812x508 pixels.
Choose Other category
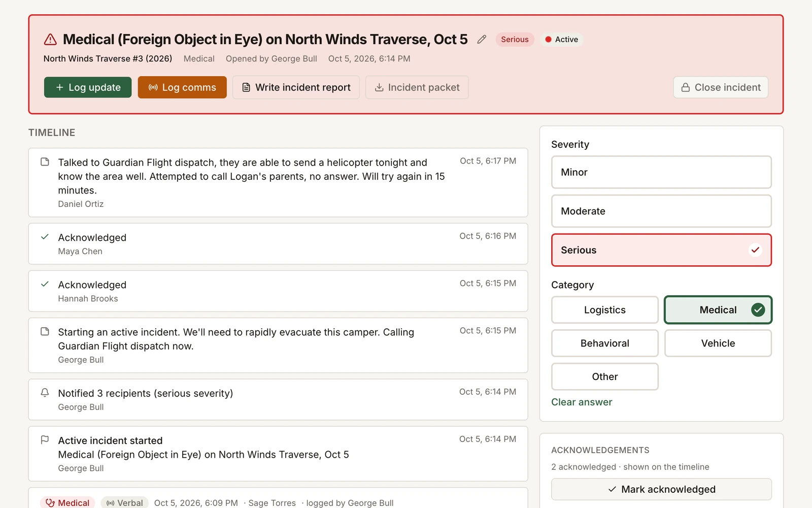[x=605, y=377]
